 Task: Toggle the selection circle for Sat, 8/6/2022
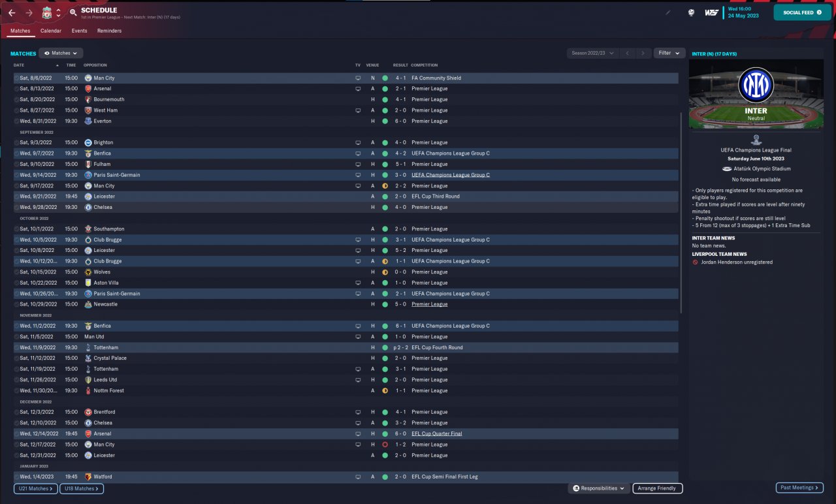(x=16, y=78)
